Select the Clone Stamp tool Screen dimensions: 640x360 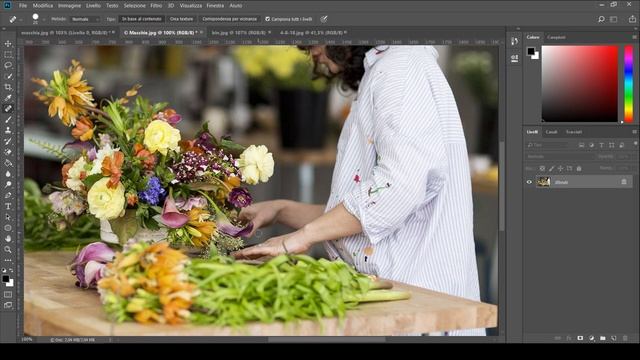(x=8, y=131)
